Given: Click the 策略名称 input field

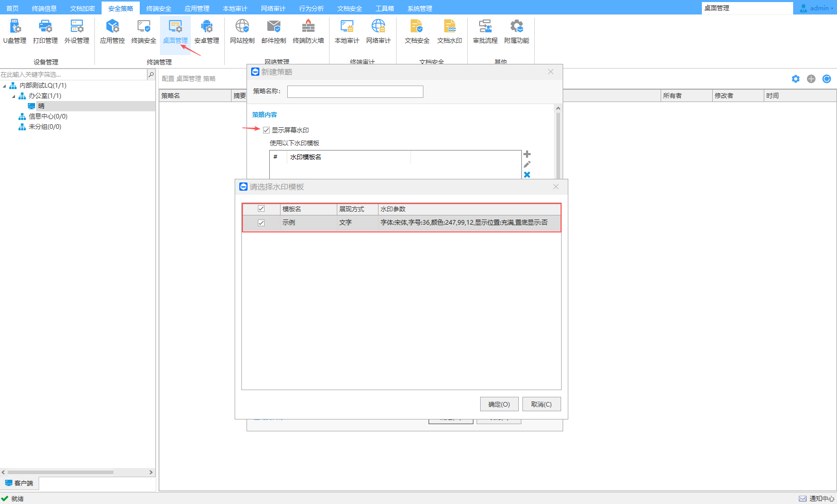Looking at the screenshot, I should click(355, 92).
